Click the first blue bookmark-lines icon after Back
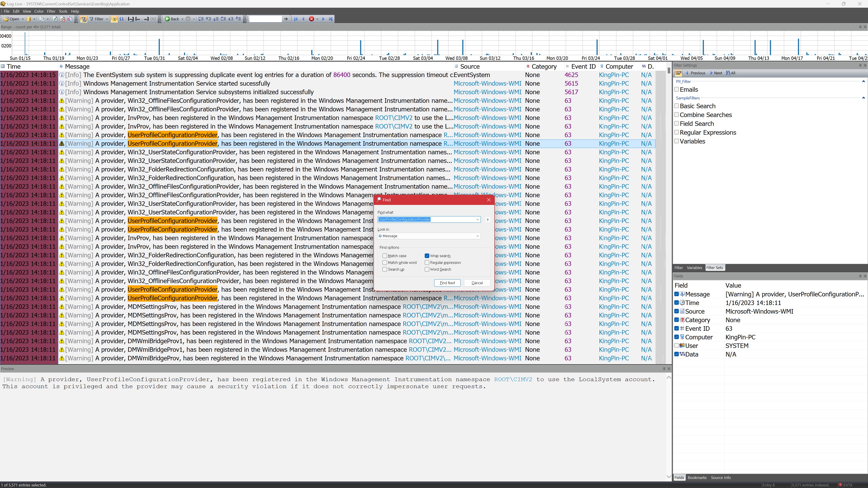The width and height of the screenshot is (868, 488). [201, 19]
